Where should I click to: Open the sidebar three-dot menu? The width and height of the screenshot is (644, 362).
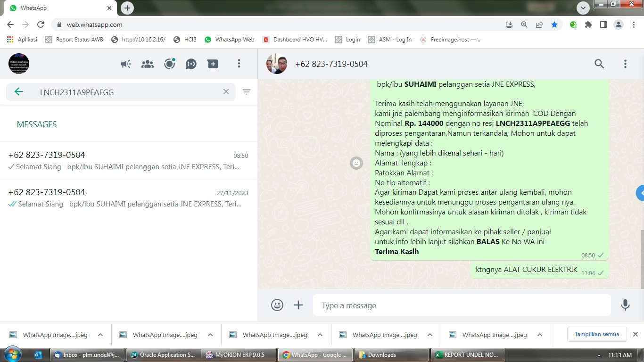tap(239, 64)
